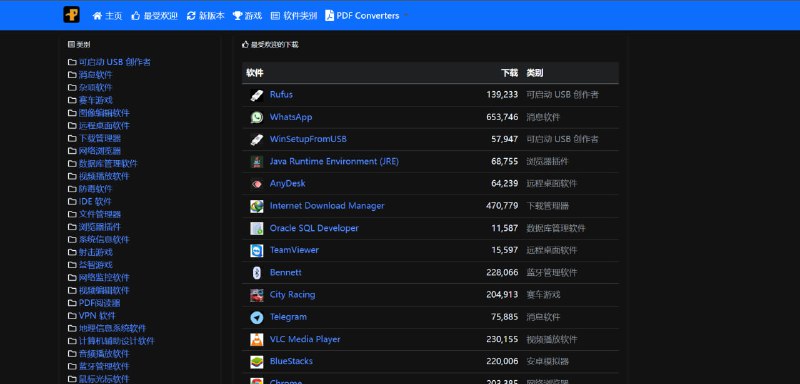Open Java Runtime Environment (JRE) link
Screen dimensions: 800x384
[x=334, y=161]
